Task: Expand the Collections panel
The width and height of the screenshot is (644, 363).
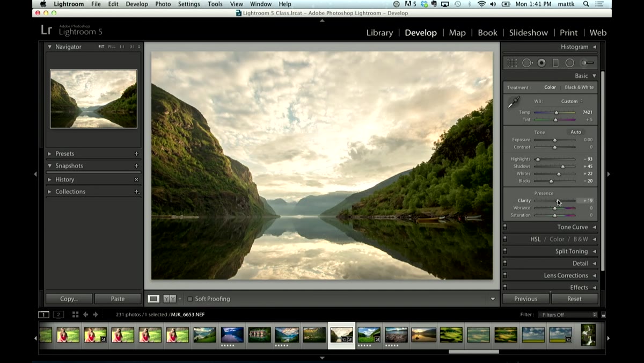Action: coord(50,192)
